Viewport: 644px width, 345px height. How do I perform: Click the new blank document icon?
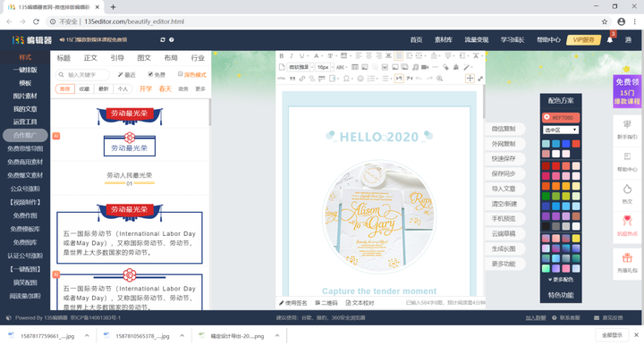282,67
